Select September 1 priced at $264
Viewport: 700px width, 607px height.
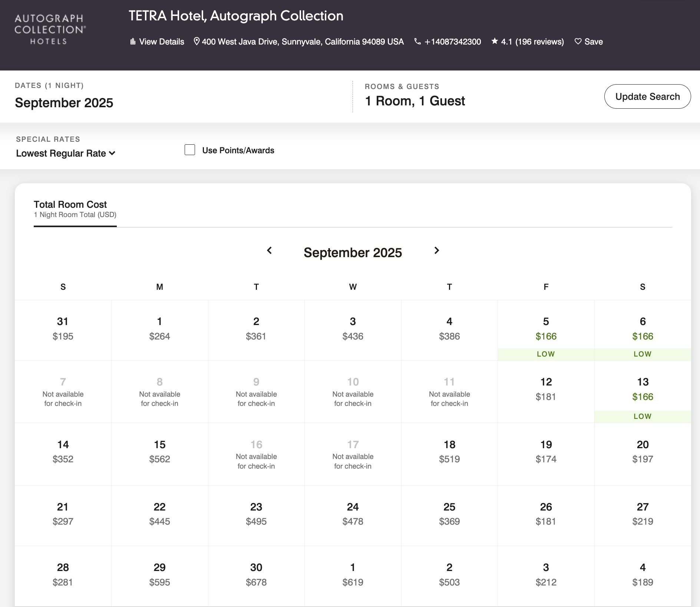[x=160, y=330]
